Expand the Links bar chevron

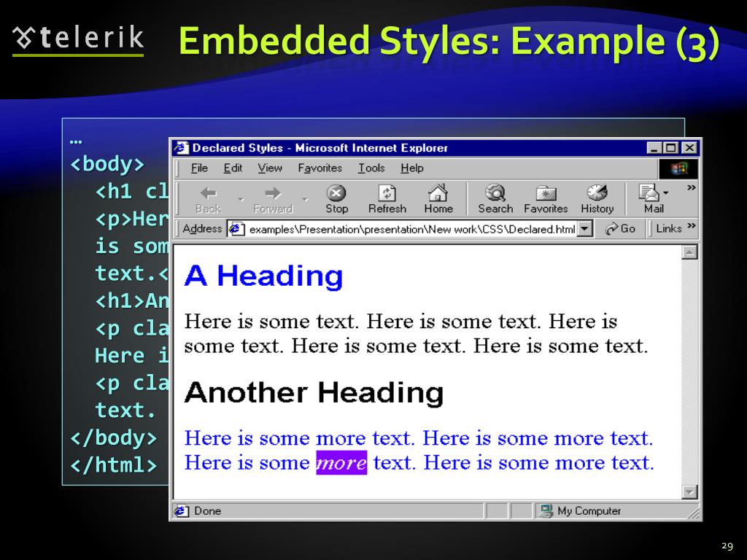[692, 227]
